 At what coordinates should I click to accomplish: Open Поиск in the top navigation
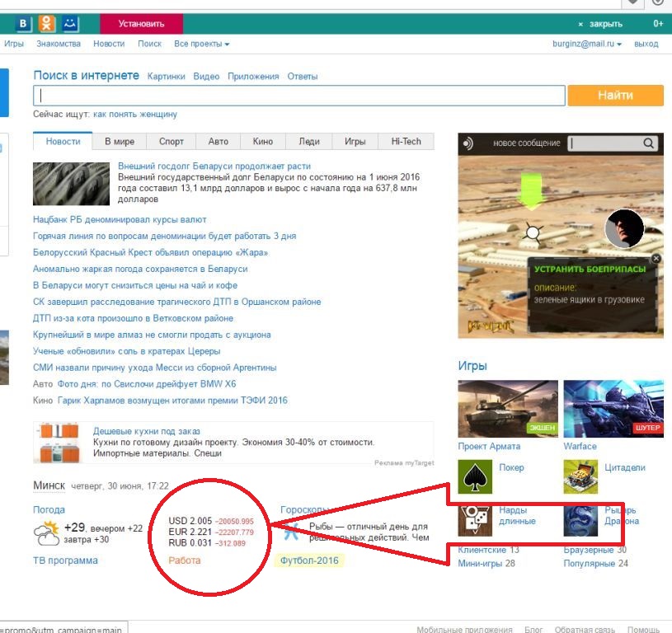[x=149, y=44]
